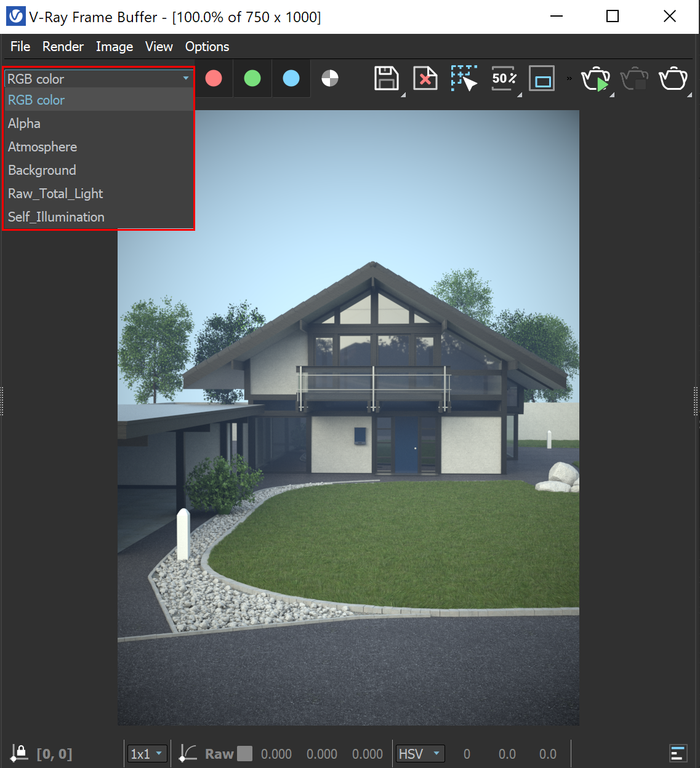Open the Render menu
Image resolution: width=700 pixels, height=768 pixels.
(x=63, y=47)
